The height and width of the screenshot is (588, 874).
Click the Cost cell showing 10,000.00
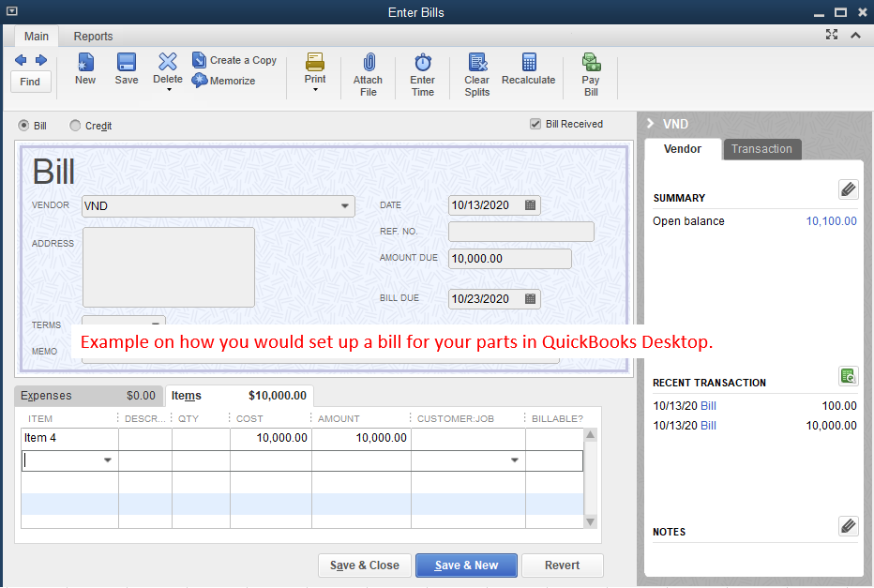(x=271, y=438)
